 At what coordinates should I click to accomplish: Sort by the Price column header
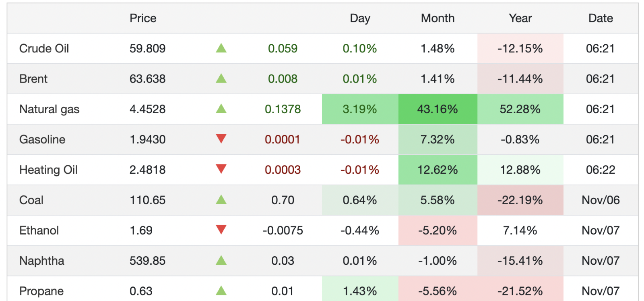click(143, 18)
